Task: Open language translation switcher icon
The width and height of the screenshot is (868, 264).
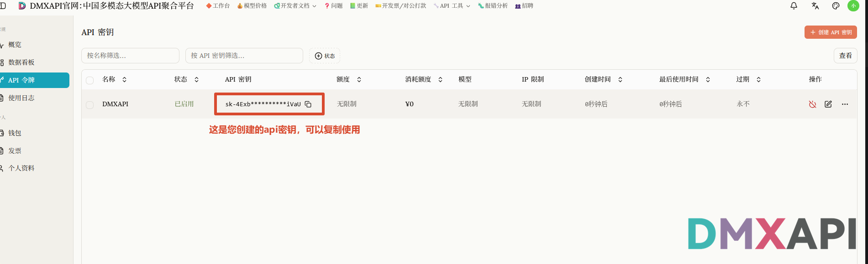Action: pyautogui.click(x=815, y=6)
